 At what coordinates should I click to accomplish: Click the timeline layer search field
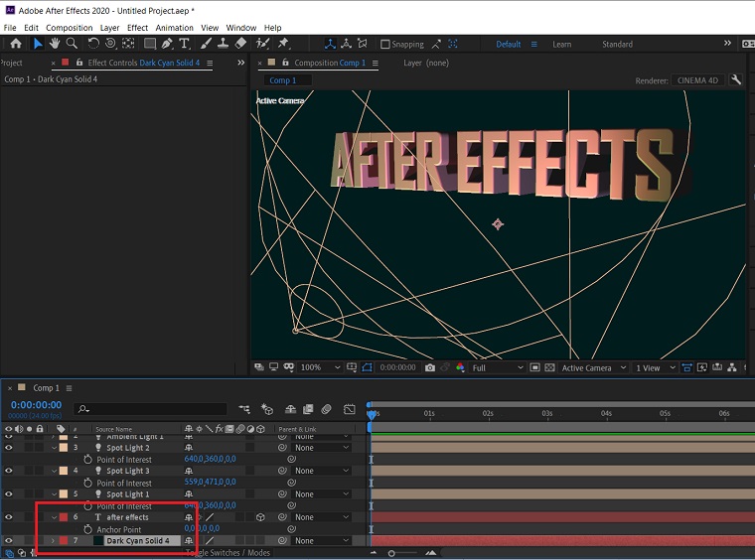[149, 408]
